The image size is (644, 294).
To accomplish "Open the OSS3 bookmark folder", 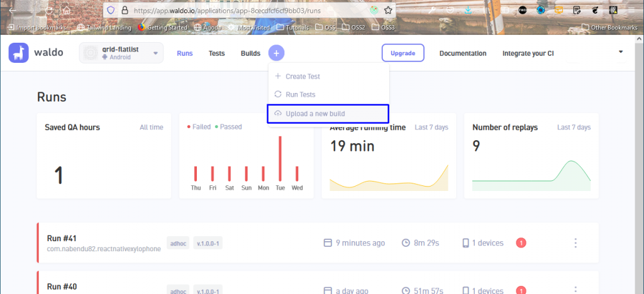I will coord(383,28).
